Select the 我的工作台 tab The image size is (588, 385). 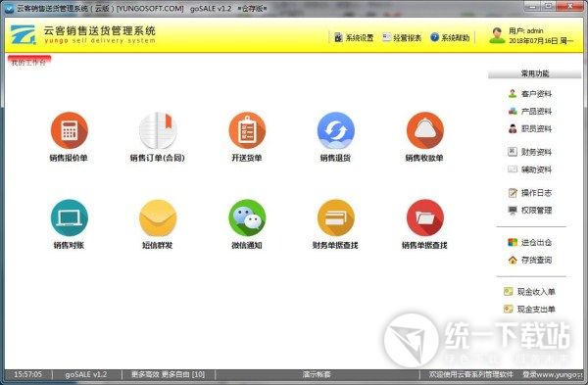coord(28,62)
